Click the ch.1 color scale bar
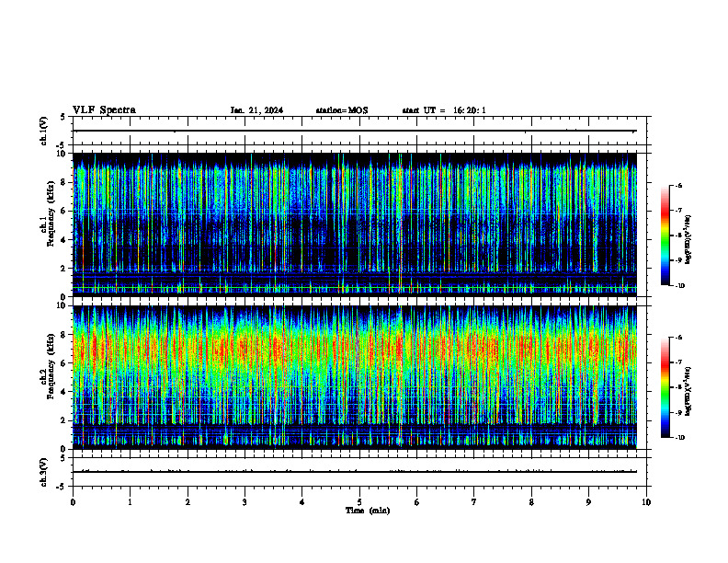Viewport: 728px width, 563px height. (x=665, y=236)
